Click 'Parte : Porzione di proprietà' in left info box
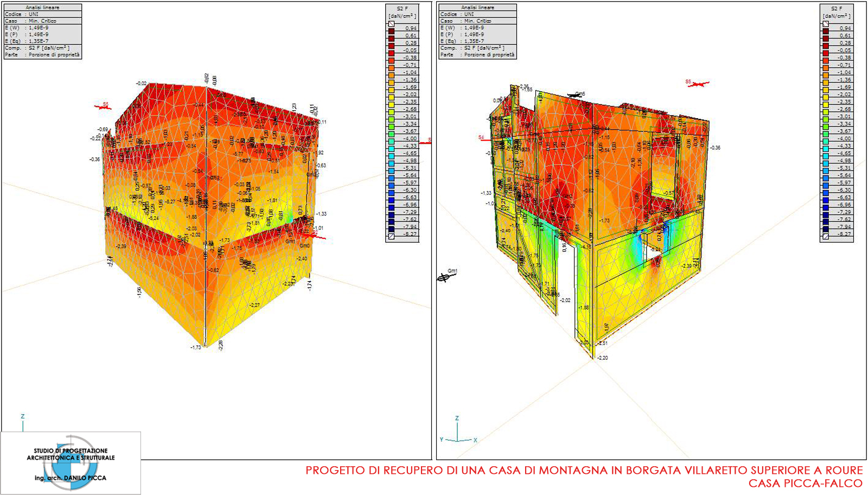868x495 pixels. [43, 55]
